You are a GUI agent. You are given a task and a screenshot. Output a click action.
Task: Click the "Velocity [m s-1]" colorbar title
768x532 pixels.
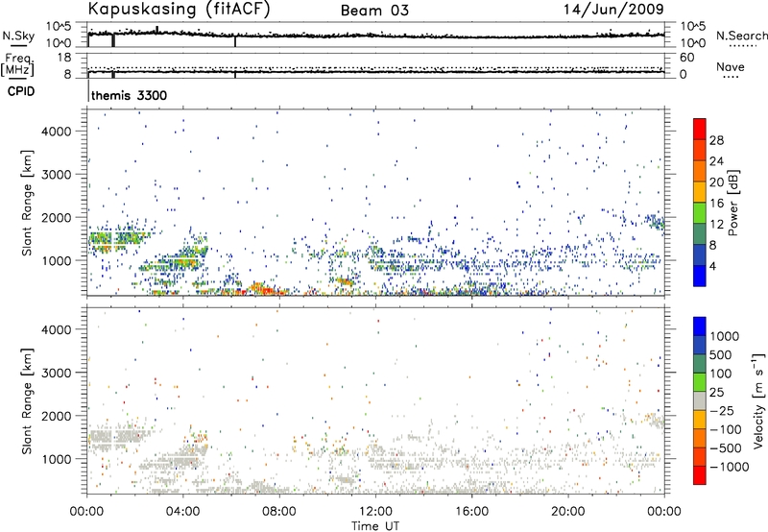(758, 400)
